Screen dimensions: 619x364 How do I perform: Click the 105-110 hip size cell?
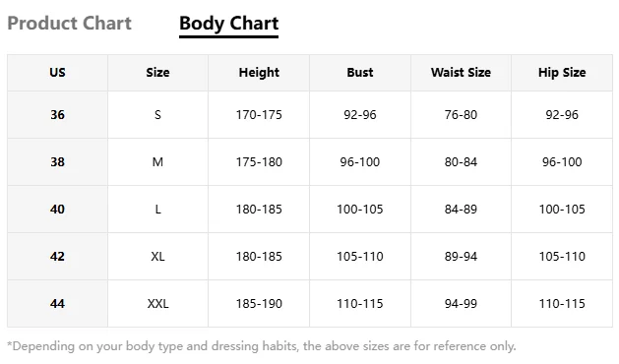coord(562,257)
